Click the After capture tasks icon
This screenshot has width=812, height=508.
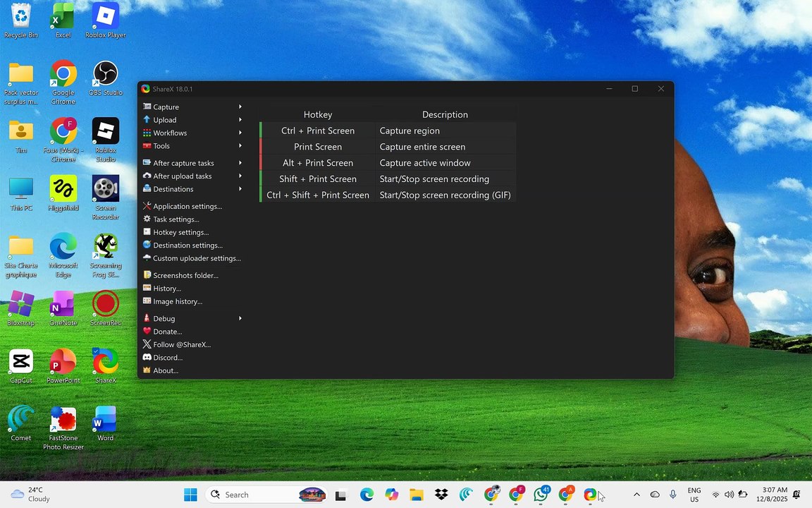147,163
